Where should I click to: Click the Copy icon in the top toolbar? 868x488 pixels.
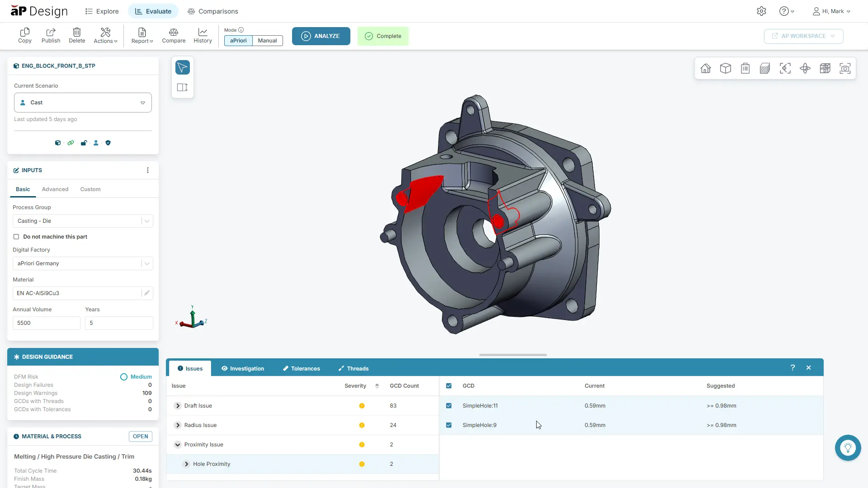pyautogui.click(x=25, y=36)
